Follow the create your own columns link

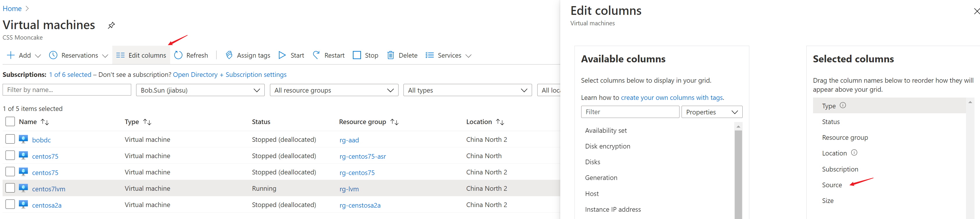pyautogui.click(x=671, y=98)
